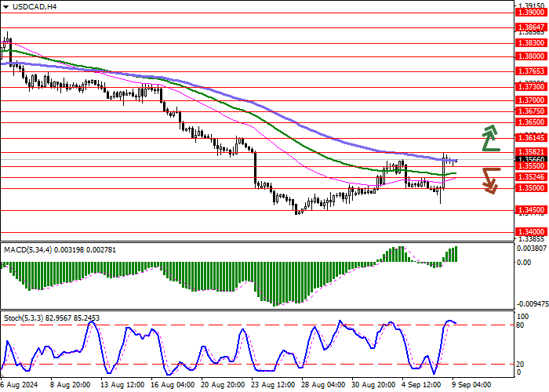Viewport: 549px width, 392px height.
Task: Click the 23 Aug 12:00 time label
Action: [274, 384]
